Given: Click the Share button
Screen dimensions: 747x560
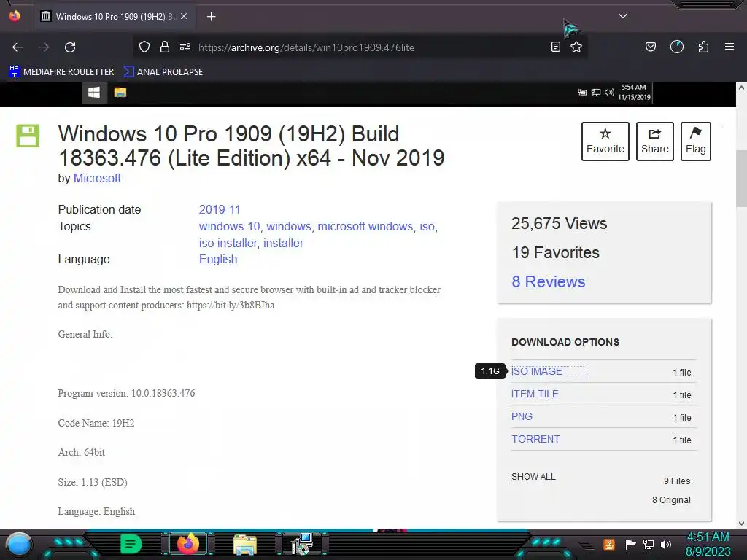Looking at the screenshot, I should pyautogui.click(x=654, y=141).
